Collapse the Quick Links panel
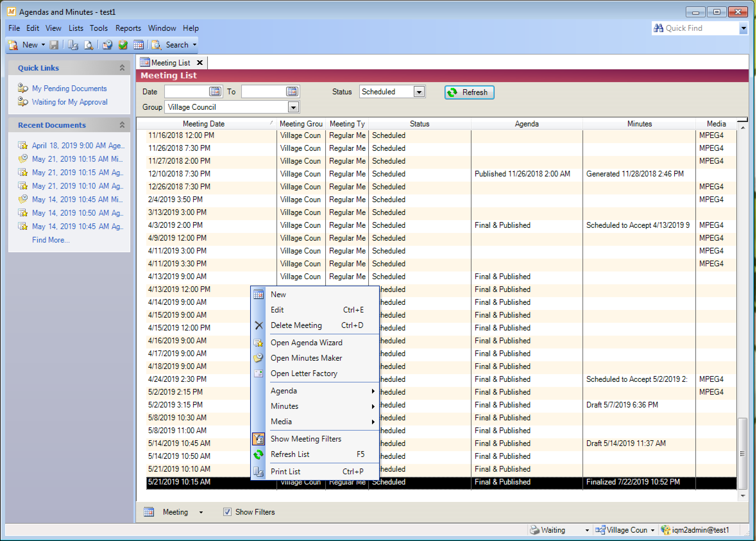 [122, 68]
